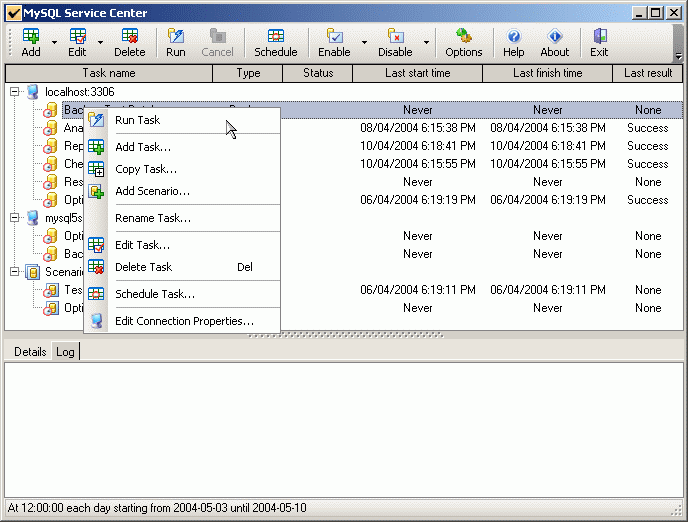Viewport: 688px width, 522px height.
Task: Click the Edit task toolbar icon
Action: [77, 36]
